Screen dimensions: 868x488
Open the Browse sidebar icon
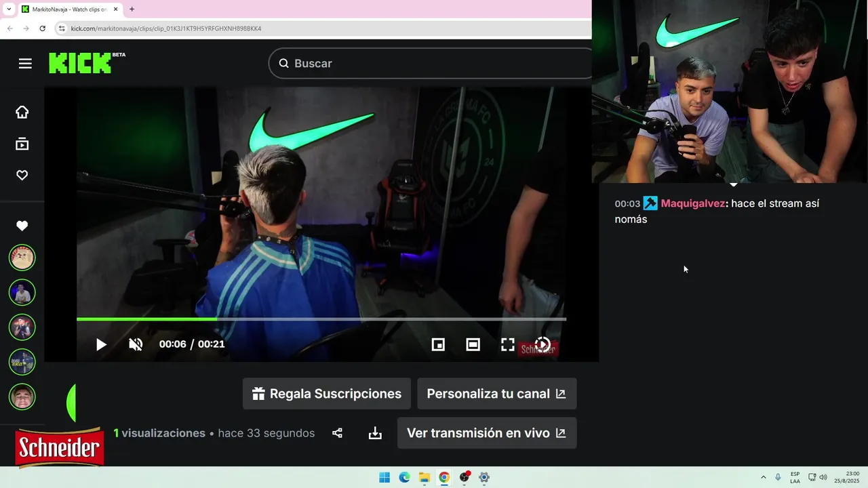point(22,144)
